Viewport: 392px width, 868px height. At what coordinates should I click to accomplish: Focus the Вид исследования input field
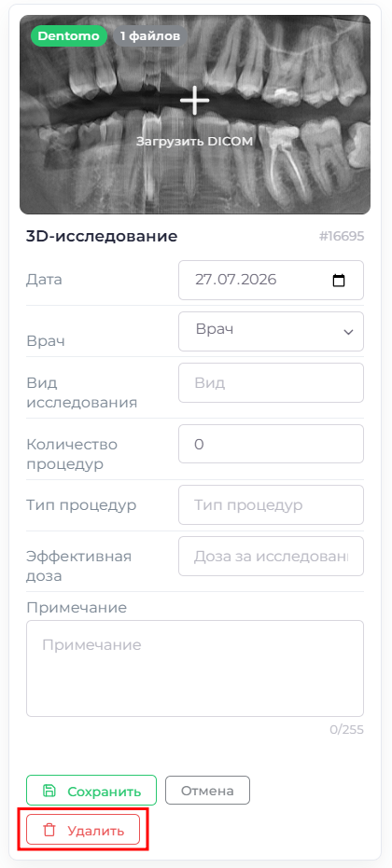coord(271,382)
